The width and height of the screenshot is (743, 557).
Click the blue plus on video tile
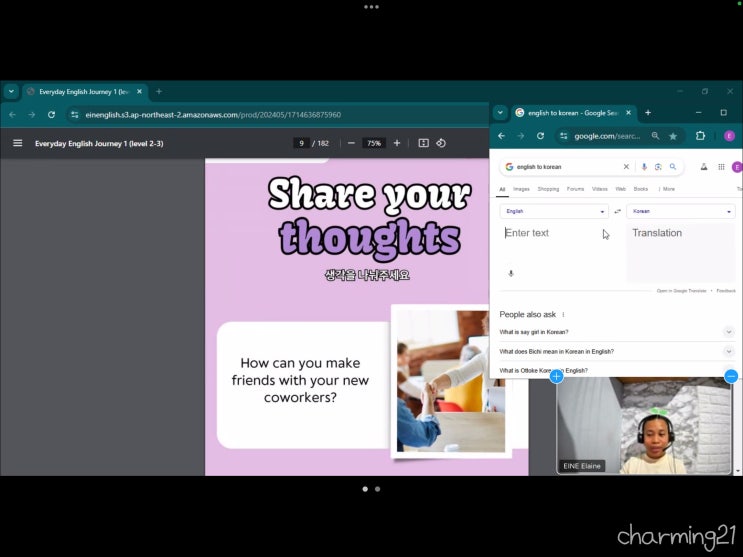(x=557, y=376)
